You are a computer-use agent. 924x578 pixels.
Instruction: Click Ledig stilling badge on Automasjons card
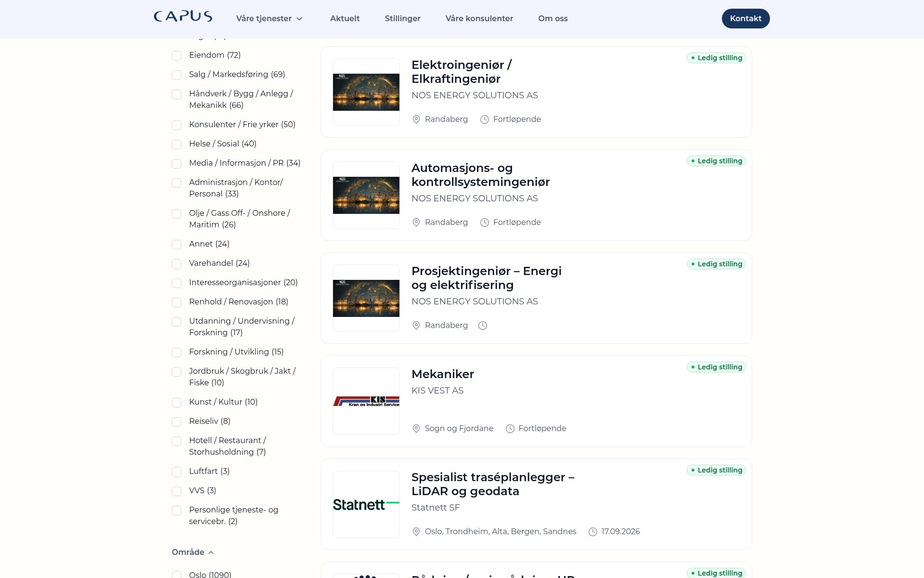pyautogui.click(x=716, y=161)
